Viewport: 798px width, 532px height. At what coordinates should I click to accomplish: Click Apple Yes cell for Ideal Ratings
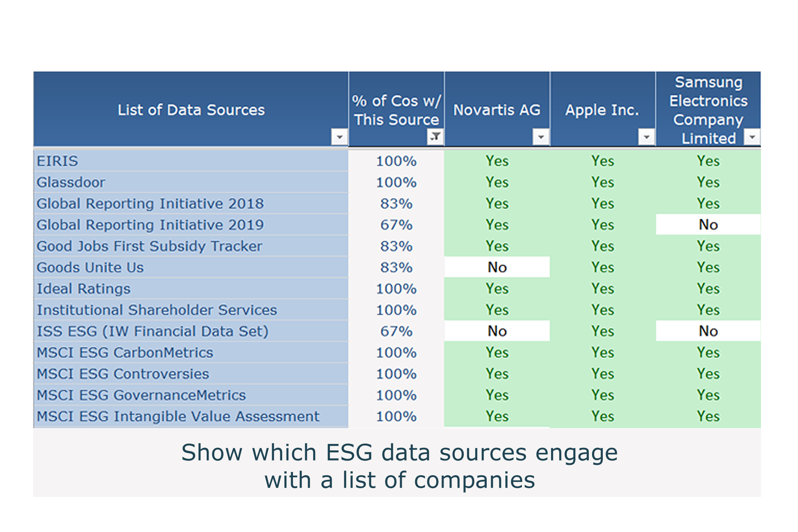[x=603, y=289]
